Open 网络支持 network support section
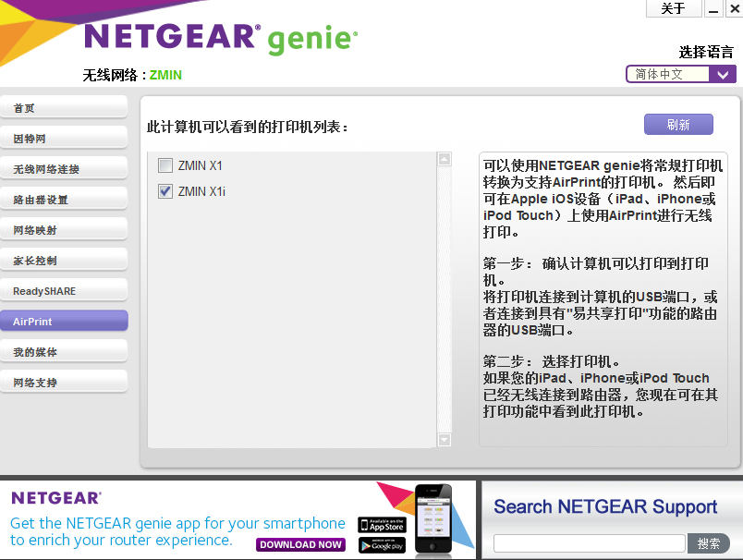 [x=64, y=383]
